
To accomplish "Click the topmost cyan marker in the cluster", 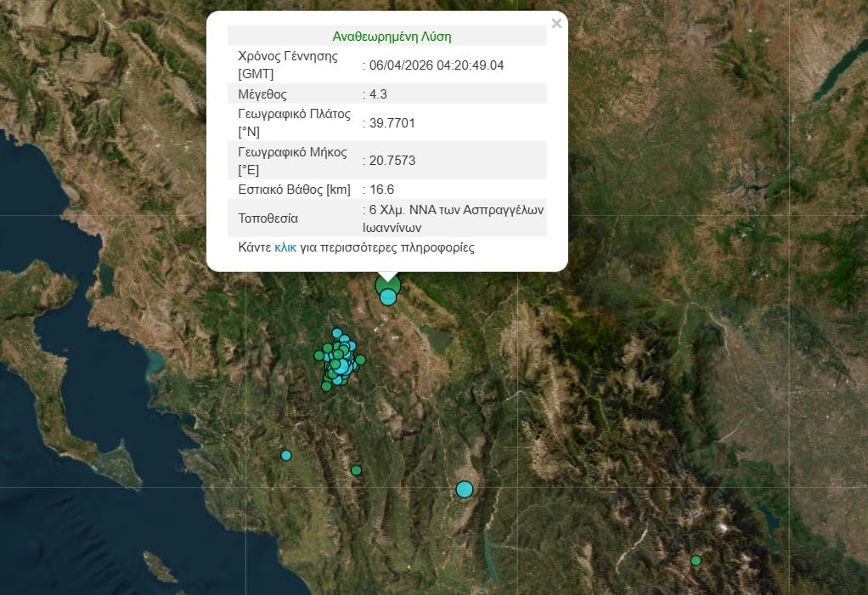I will (x=337, y=333).
